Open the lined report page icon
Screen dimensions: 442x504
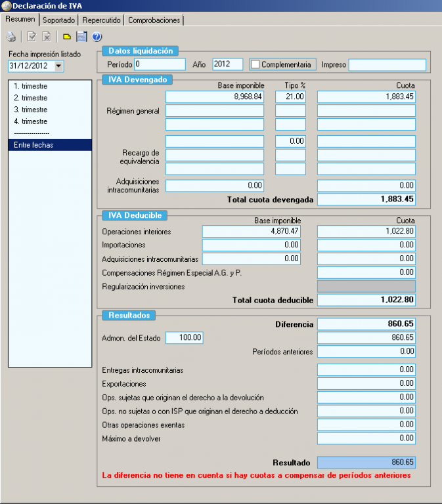coord(81,37)
